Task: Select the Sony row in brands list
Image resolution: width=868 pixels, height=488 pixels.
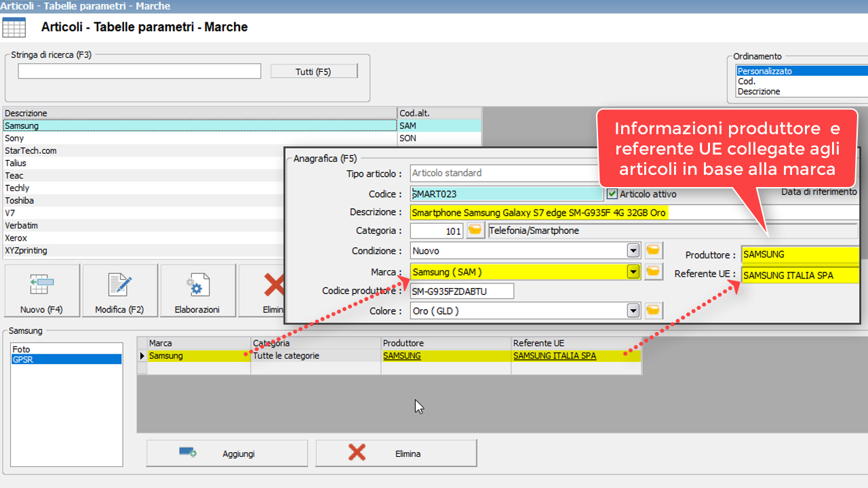Action: click(199, 138)
